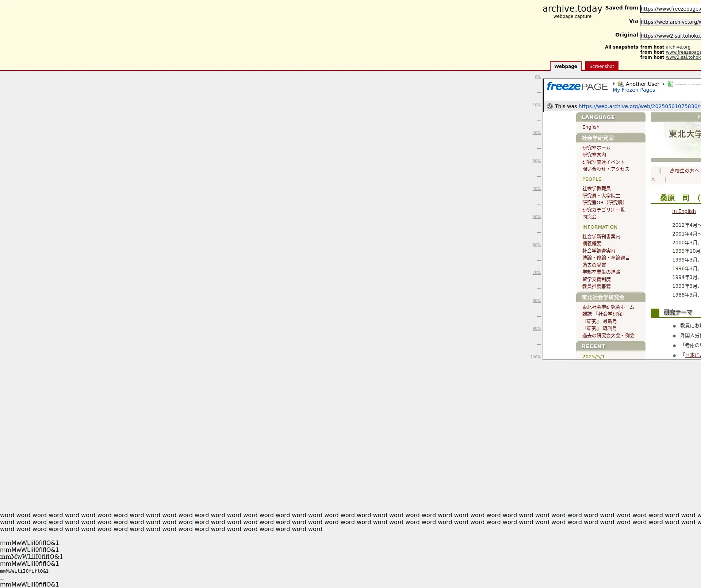Jump to 50% scroll marker
701x588 pixels.
536,217
